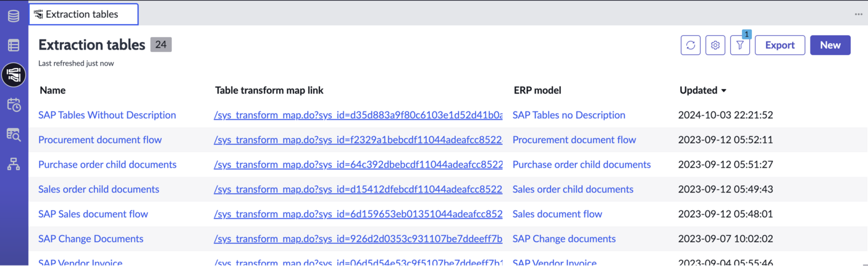The height and width of the screenshot is (266, 868).
Task: Open Procurement document flow name link
Action: [100, 140]
